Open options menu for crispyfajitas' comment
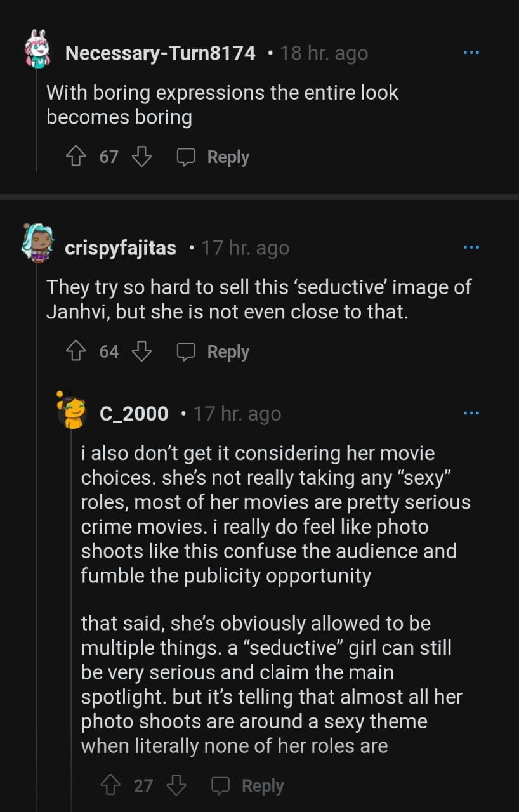 coord(471,247)
